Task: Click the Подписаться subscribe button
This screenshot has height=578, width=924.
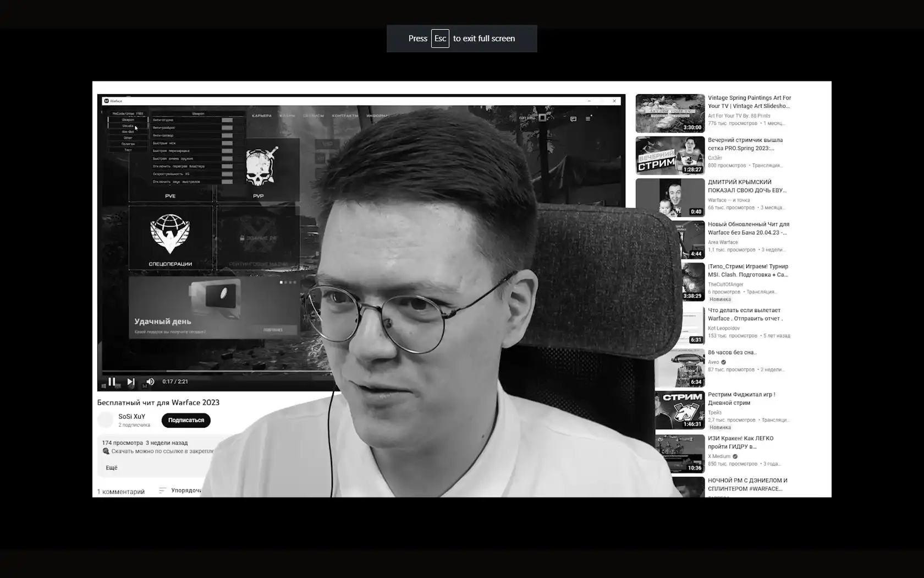Action: [186, 420]
